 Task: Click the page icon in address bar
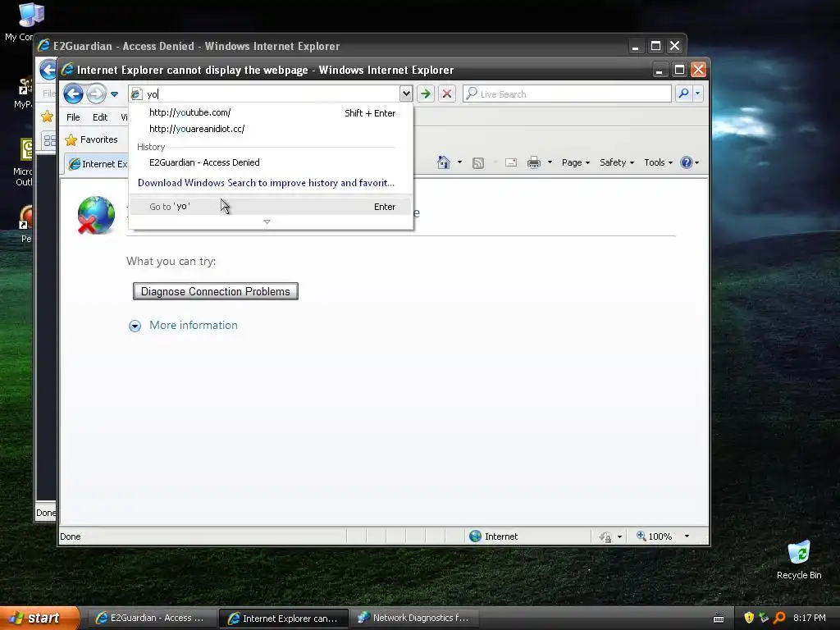coord(136,94)
